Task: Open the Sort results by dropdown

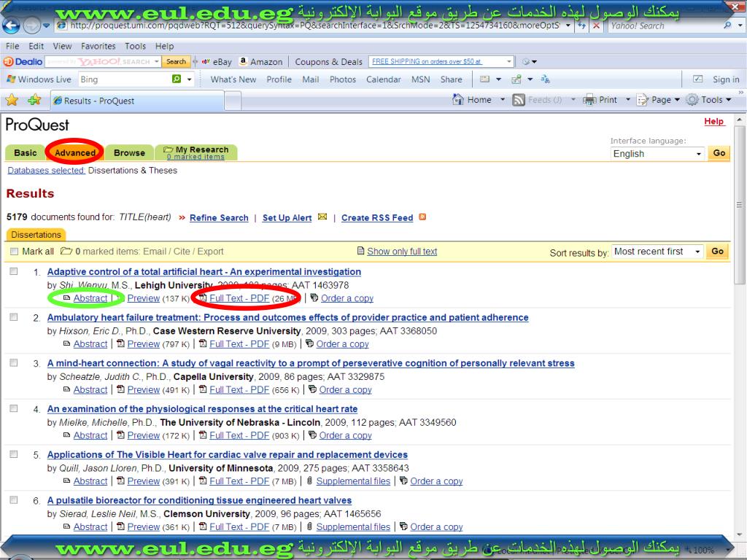Action: 657,252
